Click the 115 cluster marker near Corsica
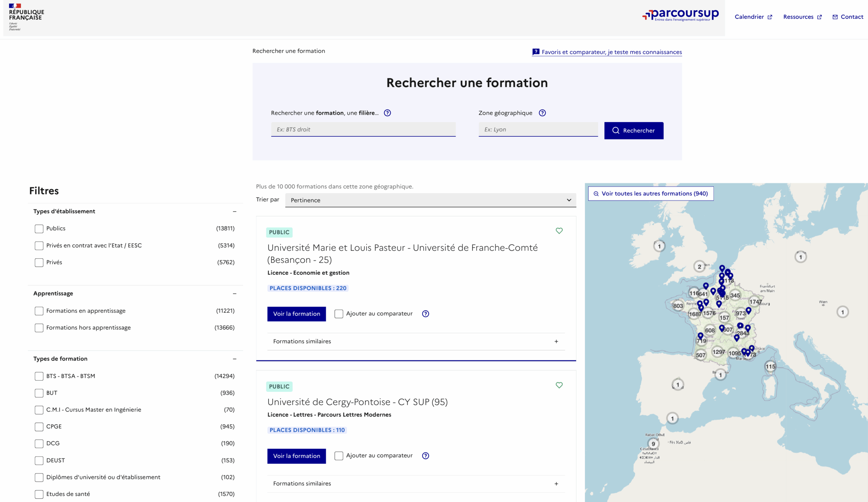This screenshot has height=502, width=868. coord(770,367)
